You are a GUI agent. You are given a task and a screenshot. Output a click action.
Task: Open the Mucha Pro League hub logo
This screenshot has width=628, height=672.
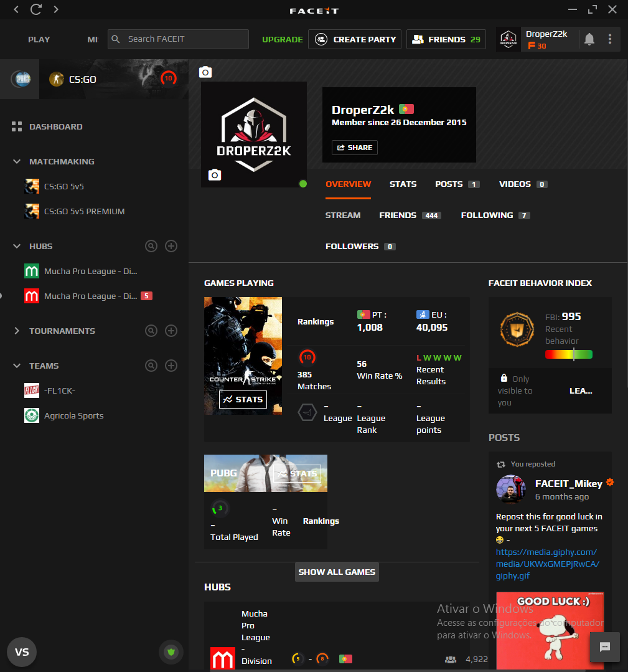click(223, 658)
